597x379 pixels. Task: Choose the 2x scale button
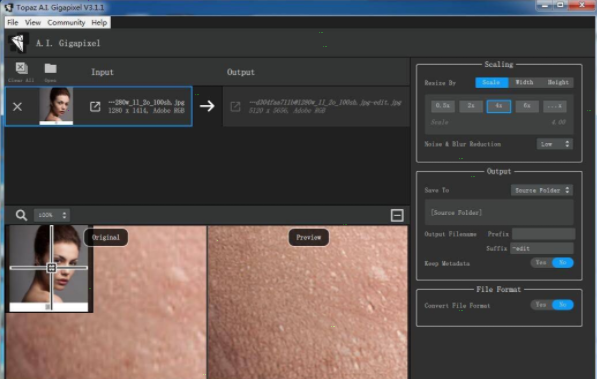471,106
